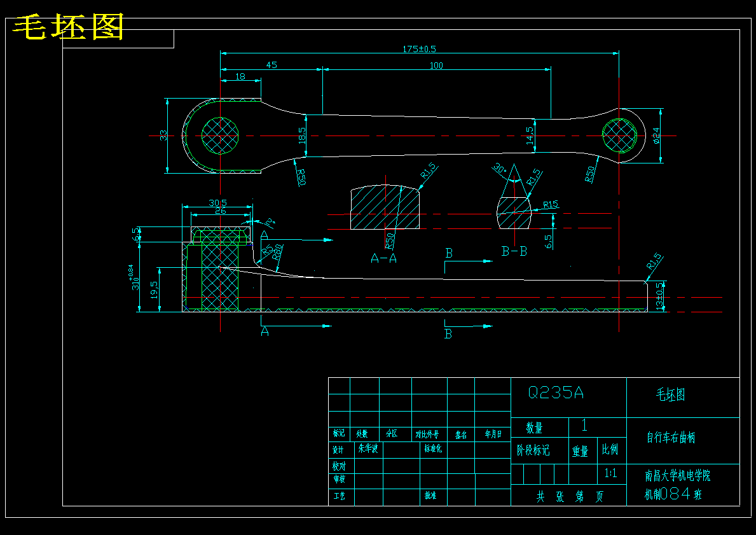The image size is (756, 535).
Task: Click the 标记 header cell
Action: tap(339, 434)
